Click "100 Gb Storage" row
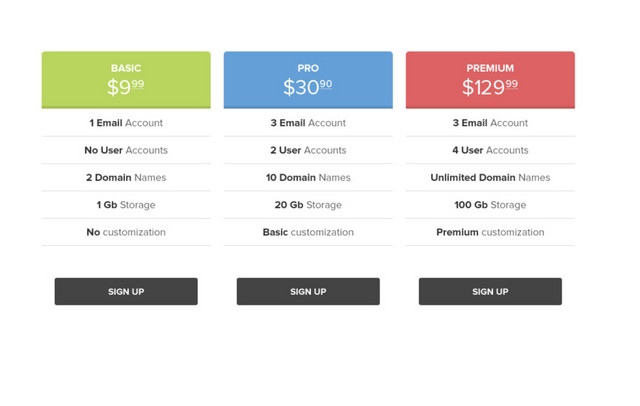The image size is (640, 406). 490,205
